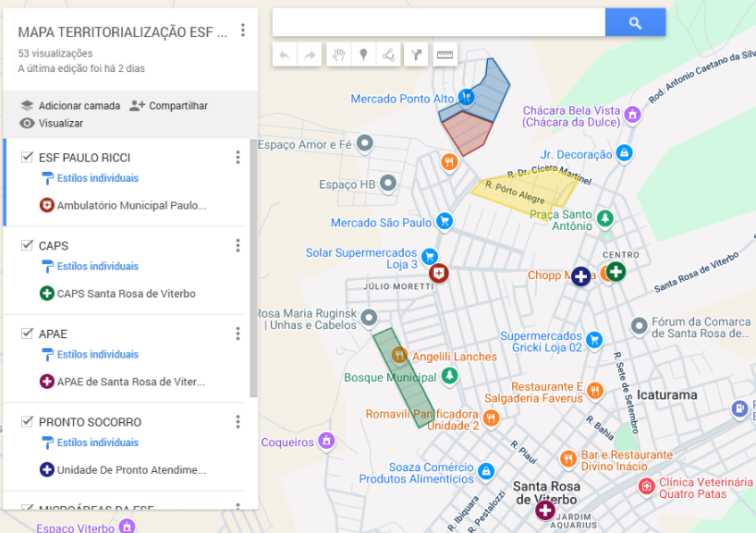Open APAE layer options menu
The width and height of the screenshot is (756, 533).
(x=238, y=333)
